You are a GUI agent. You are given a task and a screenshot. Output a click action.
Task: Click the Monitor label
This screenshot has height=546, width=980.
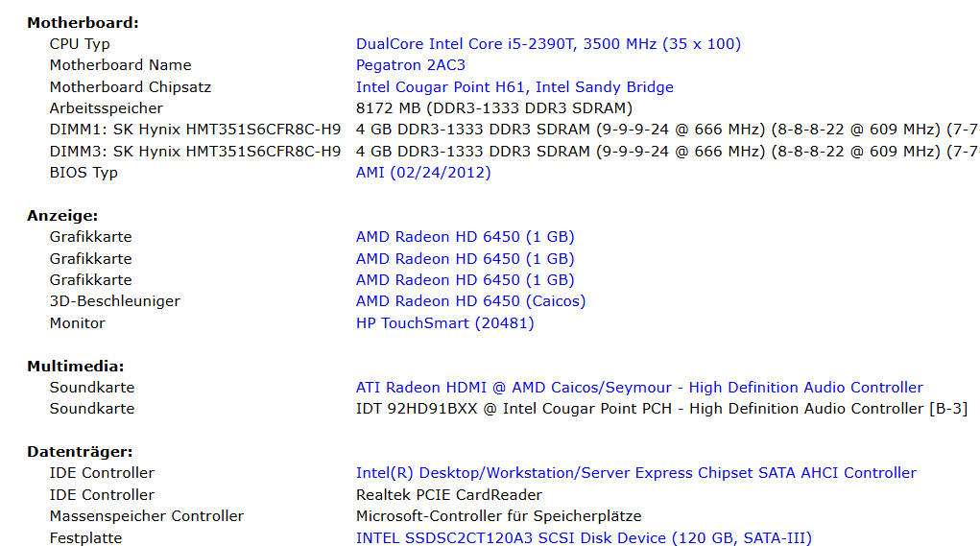coord(78,323)
